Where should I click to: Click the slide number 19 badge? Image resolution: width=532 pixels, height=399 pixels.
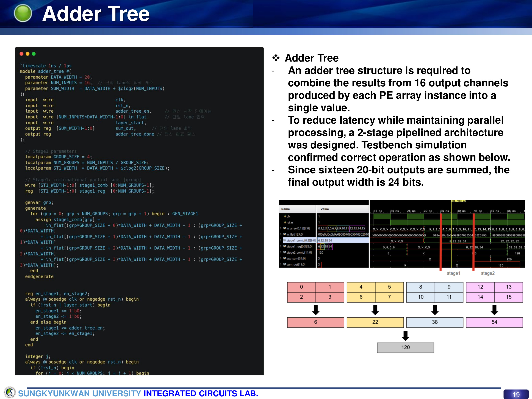click(516, 394)
